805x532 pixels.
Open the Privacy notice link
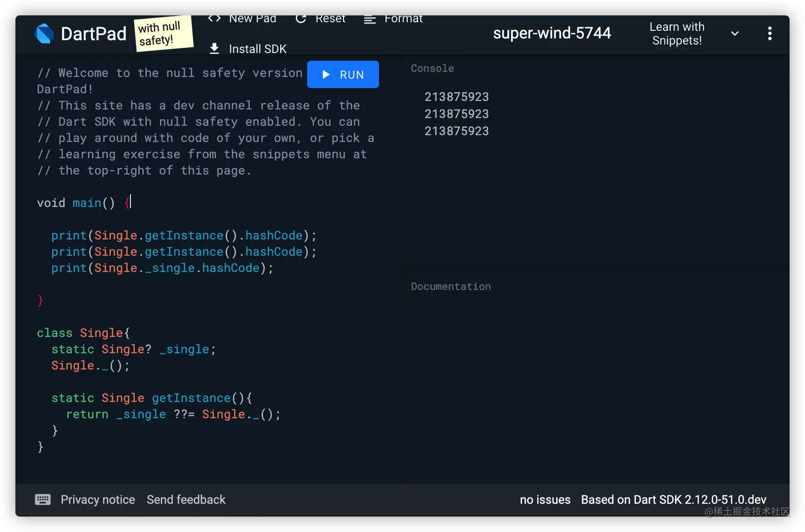point(98,500)
